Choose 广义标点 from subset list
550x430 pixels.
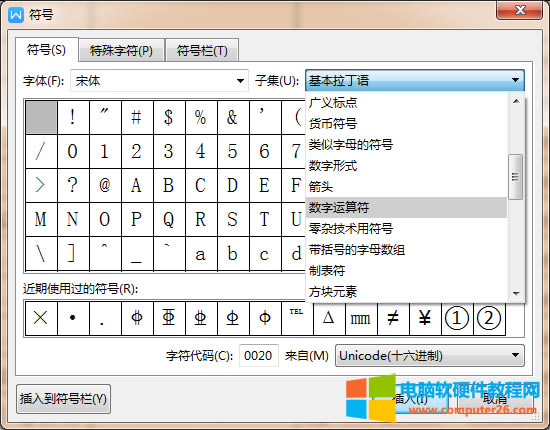(x=406, y=103)
